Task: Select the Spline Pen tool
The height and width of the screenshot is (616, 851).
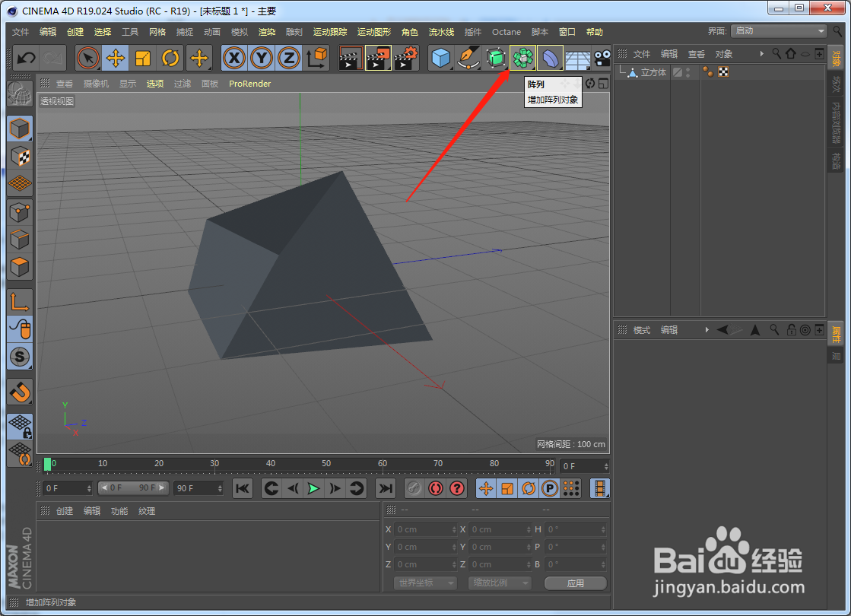Action: (468, 58)
